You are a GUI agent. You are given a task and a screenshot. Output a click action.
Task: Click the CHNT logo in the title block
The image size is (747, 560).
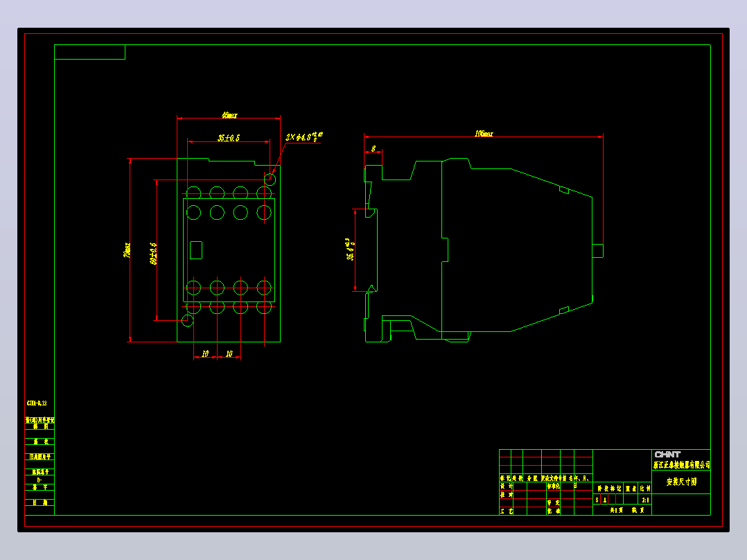pyautogui.click(x=667, y=454)
